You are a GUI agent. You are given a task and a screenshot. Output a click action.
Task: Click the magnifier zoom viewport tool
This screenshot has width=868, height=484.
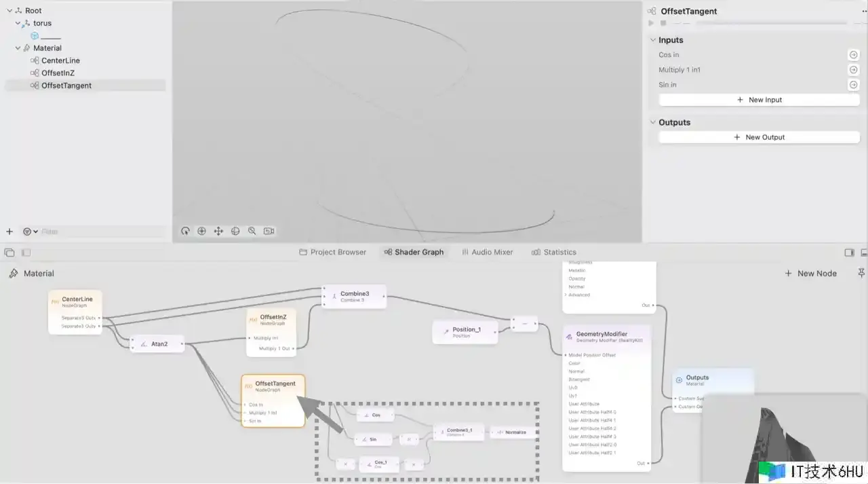coord(252,231)
